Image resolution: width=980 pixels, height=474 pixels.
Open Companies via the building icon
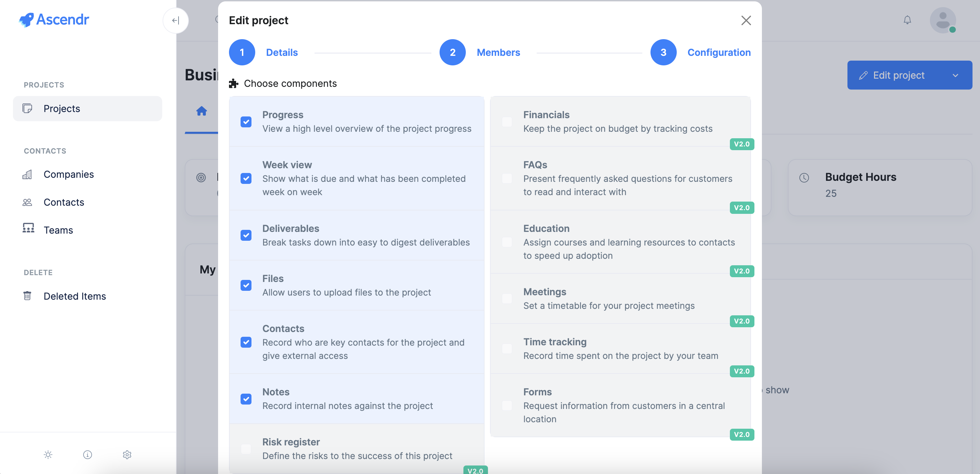[x=27, y=174]
